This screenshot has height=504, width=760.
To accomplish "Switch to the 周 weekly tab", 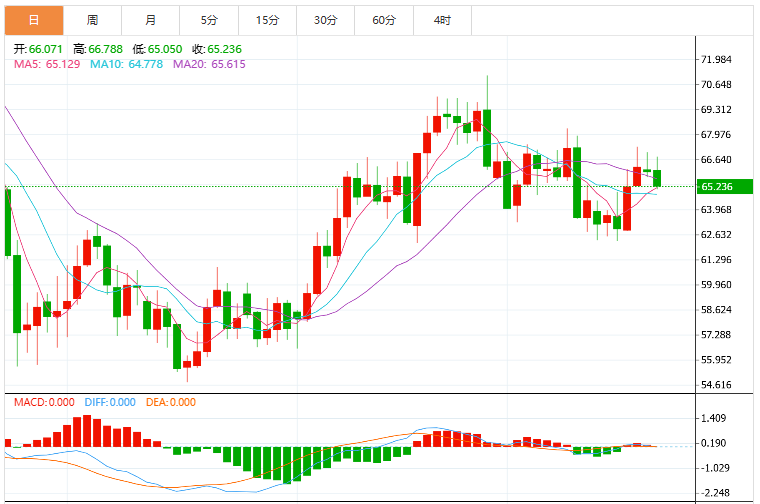I will (93, 20).
